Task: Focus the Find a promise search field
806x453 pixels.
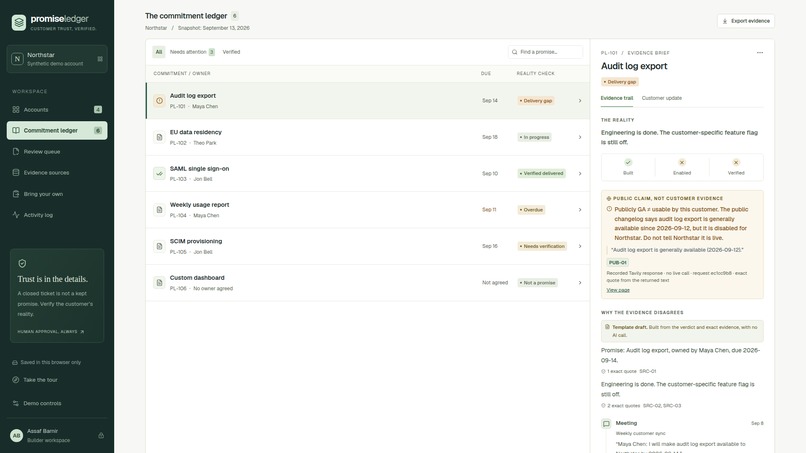Action: [x=545, y=52]
